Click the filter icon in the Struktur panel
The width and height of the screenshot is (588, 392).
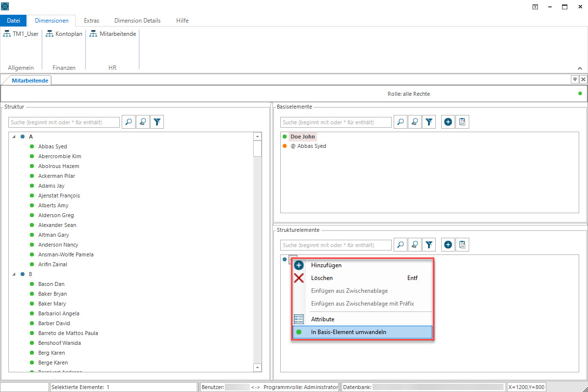click(x=157, y=122)
